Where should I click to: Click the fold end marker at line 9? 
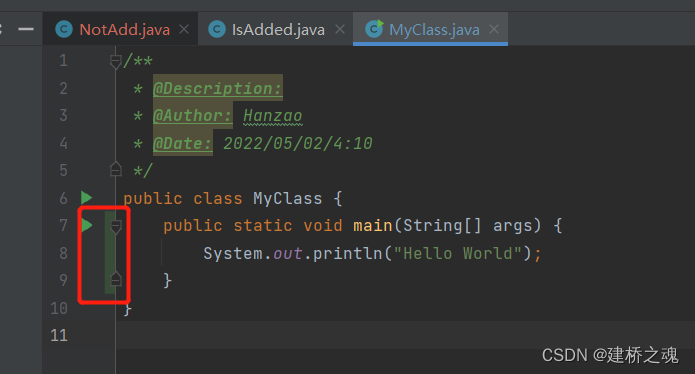tap(116, 279)
